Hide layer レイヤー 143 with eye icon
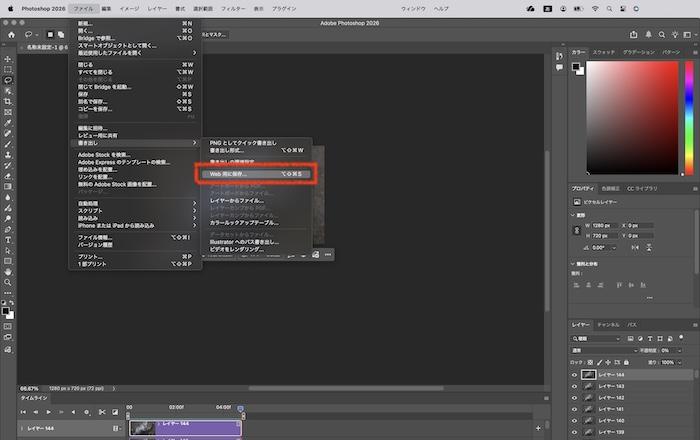700x440 pixels. pyautogui.click(x=574, y=386)
